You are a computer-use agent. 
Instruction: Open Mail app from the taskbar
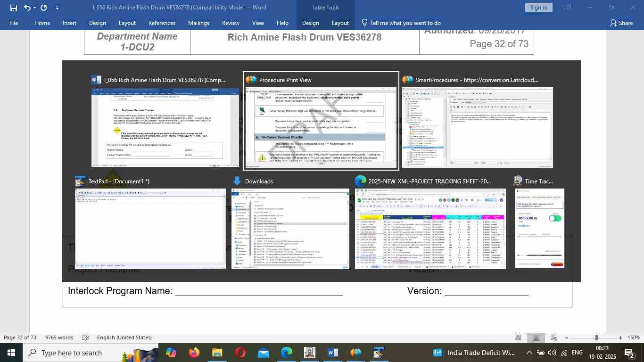pyautogui.click(x=263, y=353)
